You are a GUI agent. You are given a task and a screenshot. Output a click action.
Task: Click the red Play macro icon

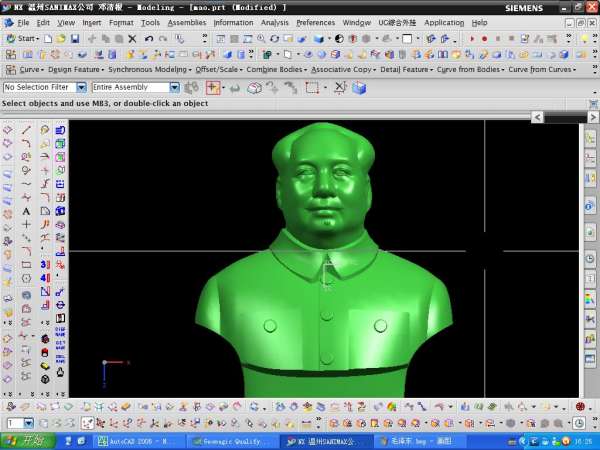point(472,39)
